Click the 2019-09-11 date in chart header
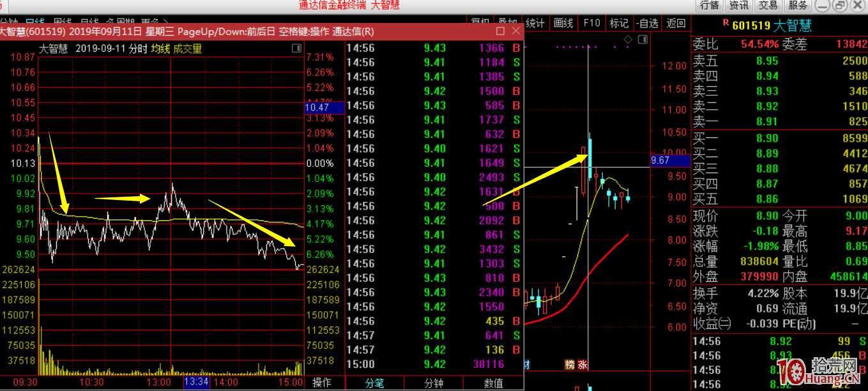Image resolution: width=868 pixels, height=391 pixels. click(100, 49)
